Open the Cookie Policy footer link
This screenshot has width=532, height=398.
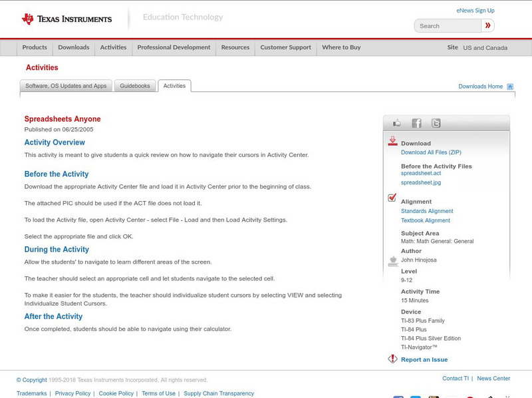[x=116, y=393]
